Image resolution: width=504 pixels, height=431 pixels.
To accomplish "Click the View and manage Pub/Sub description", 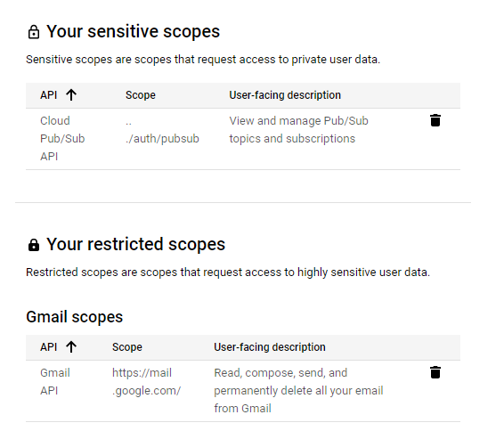I will [x=298, y=130].
